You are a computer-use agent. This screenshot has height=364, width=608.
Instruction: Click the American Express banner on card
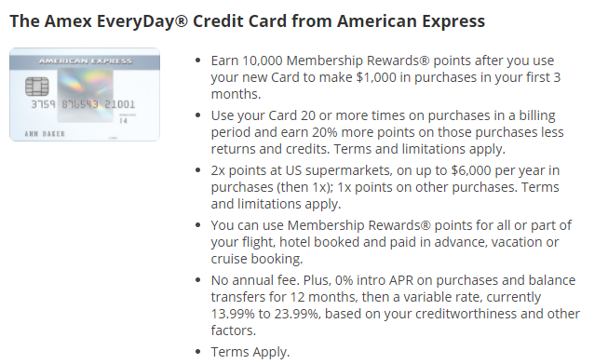pos(85,61)
